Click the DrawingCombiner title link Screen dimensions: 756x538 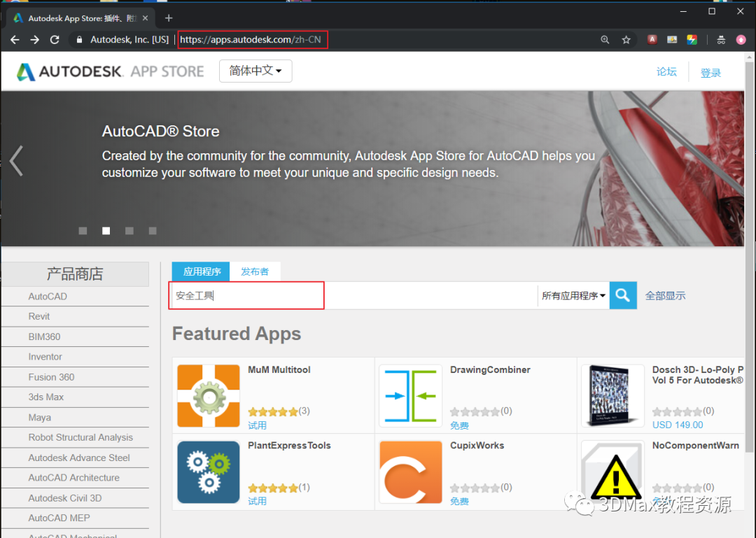[x=490, y=370]
